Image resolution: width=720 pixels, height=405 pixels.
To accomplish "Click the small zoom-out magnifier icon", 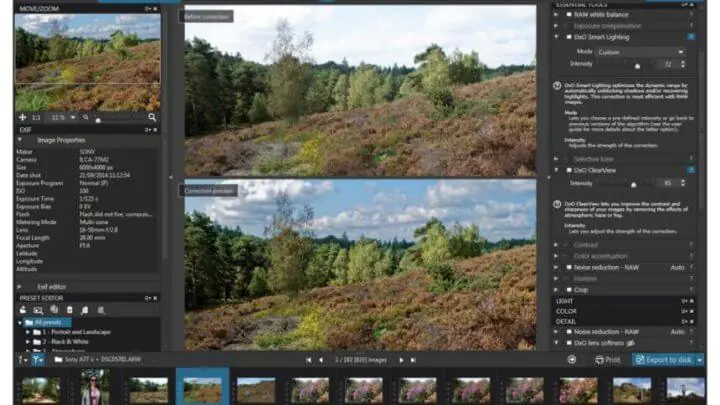I will click(86, 118).
